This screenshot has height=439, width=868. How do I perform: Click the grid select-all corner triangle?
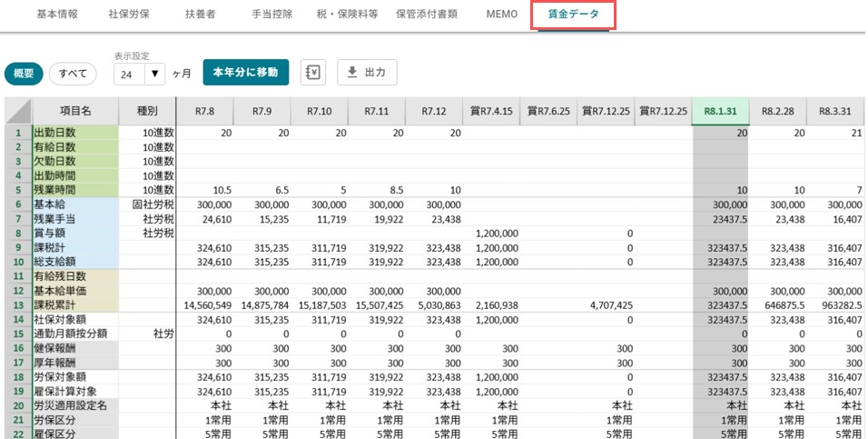click(x=18, y=112)
